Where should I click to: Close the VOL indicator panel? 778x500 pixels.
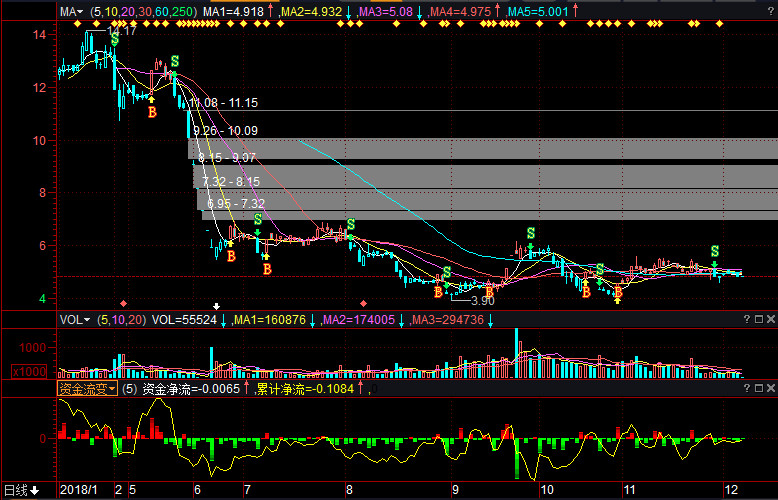tap(770, 319)
